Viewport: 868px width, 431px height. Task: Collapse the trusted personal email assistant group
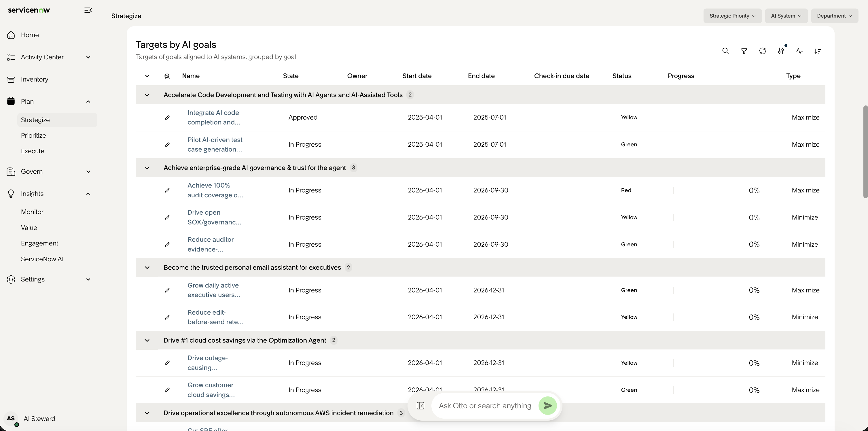point(147,268)
